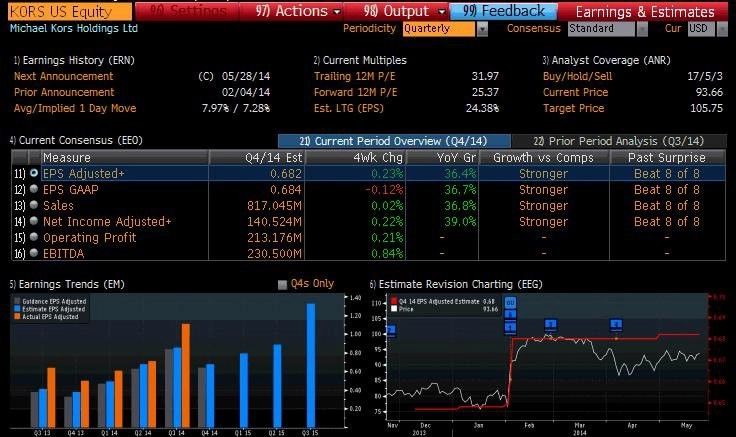This screenshot has width=736, height=437.
Task: Click the tall Q3 15 estimate bar
Action: coord(311,365)
